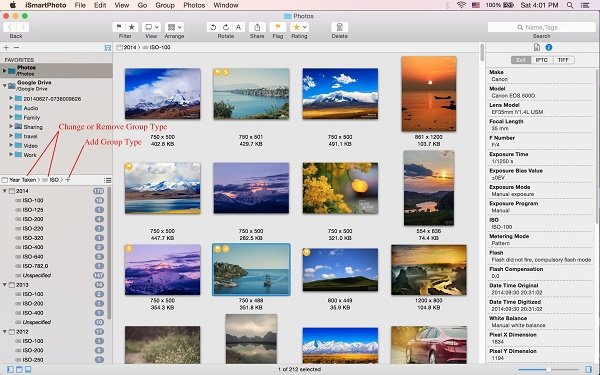Rotate the photo counterclockwise
Viewport: 600px width, 375px height.
pyautogui.click(x=213, y=27)
